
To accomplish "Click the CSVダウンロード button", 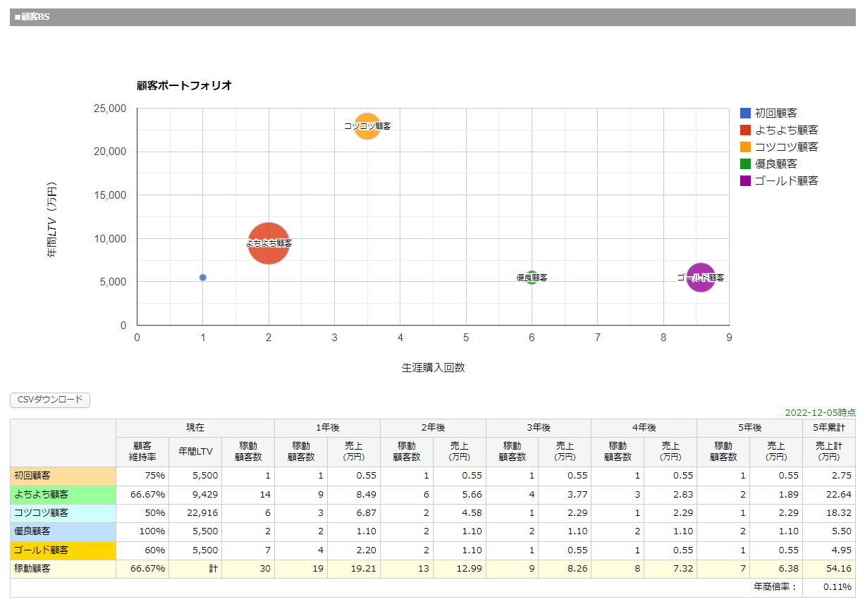I will (x=50, y=400).
